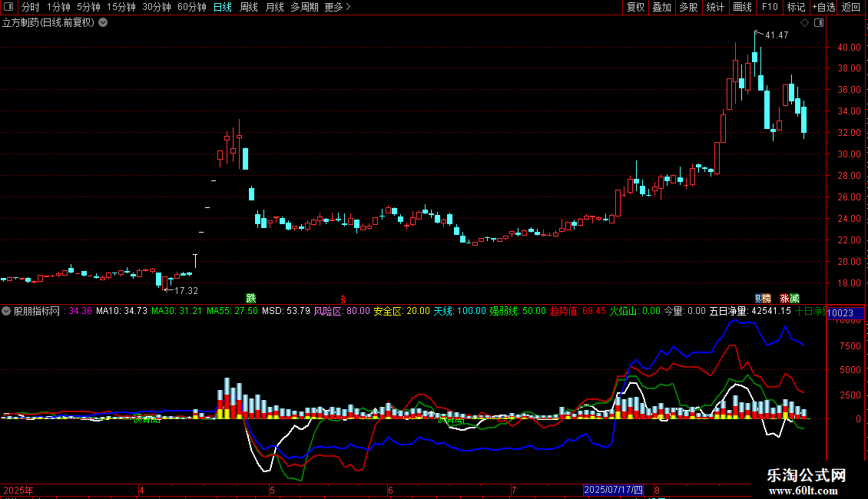This screenshot has width=868, height=499.
Task: Click the 强弱线: 50.00 label
Action: coord(518,311)
